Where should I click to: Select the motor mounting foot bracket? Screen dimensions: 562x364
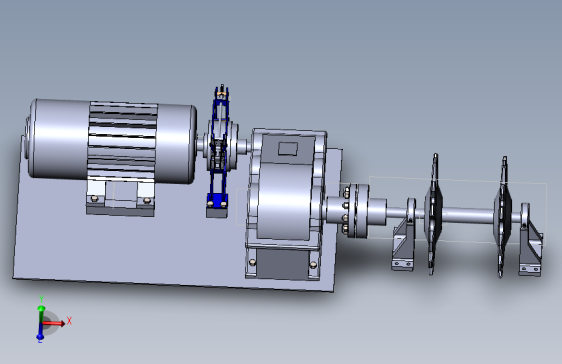coord(120,198)
